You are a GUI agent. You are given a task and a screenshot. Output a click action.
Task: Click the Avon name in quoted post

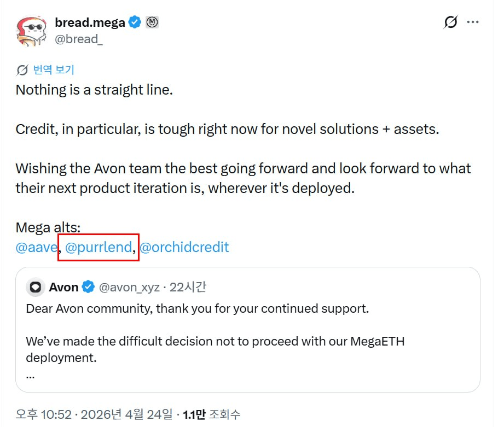(63, 287)
